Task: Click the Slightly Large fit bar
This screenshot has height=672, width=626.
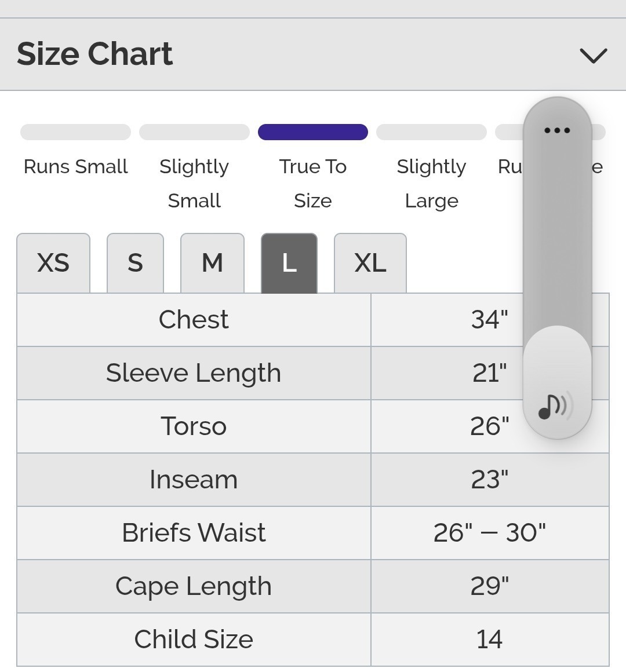Action: 431,132
